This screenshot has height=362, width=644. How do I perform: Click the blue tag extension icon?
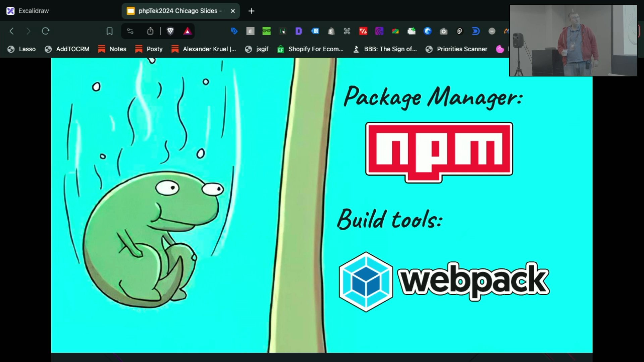point(234,31)
